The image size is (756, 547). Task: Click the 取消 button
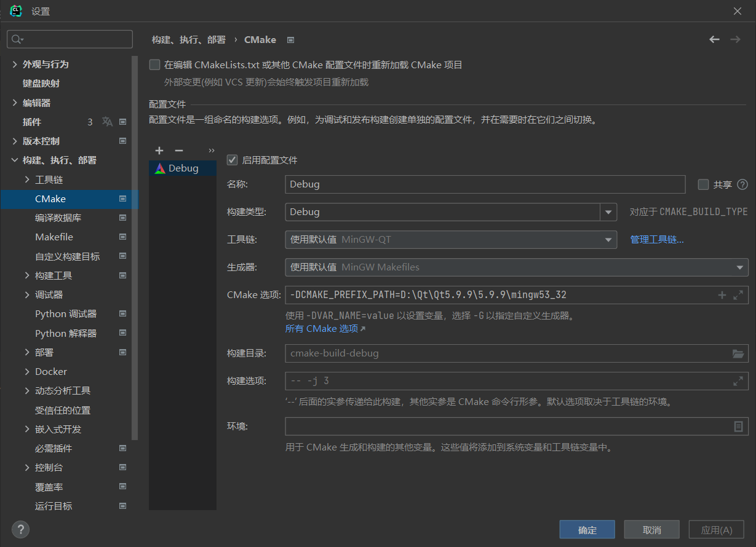tap(652, 530)
